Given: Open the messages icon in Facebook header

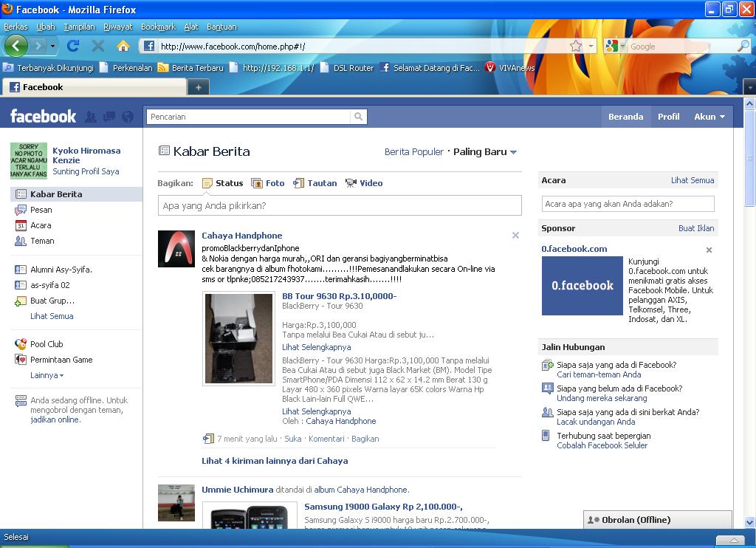Looking at the screenshot, I should 109,116.
